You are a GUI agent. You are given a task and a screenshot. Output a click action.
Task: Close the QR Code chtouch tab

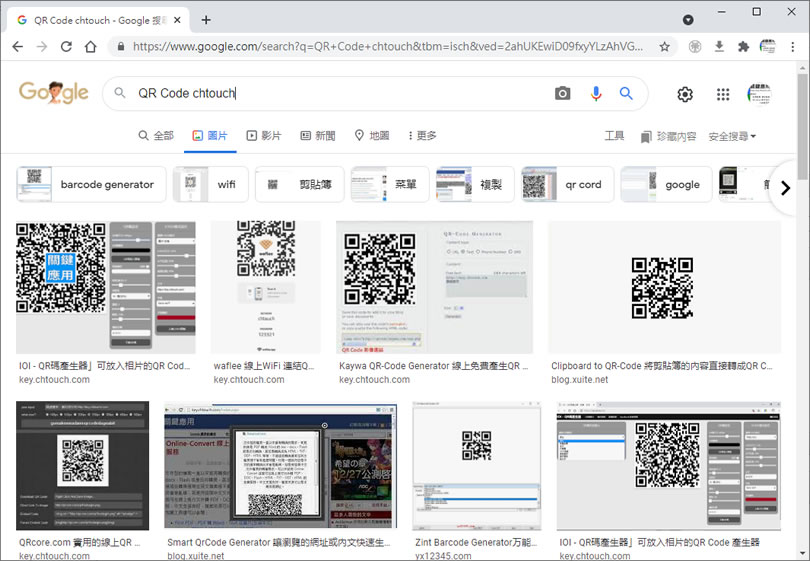[177, 20]
